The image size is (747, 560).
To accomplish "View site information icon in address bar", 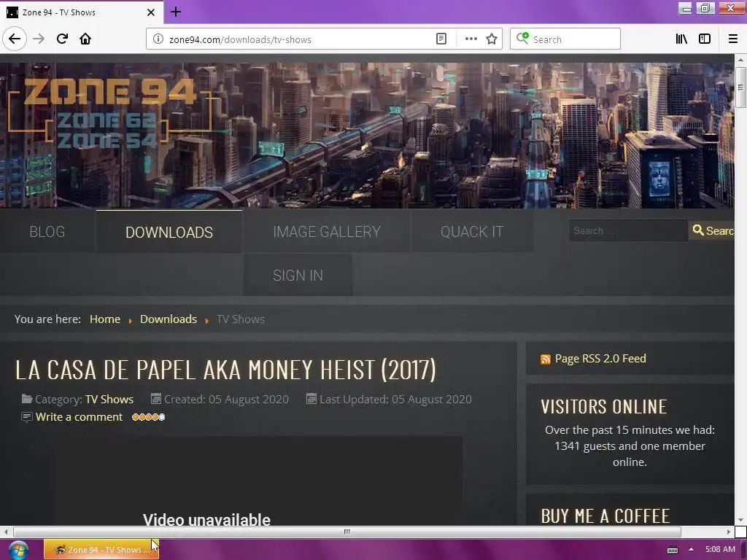I will tap(158, 39).
